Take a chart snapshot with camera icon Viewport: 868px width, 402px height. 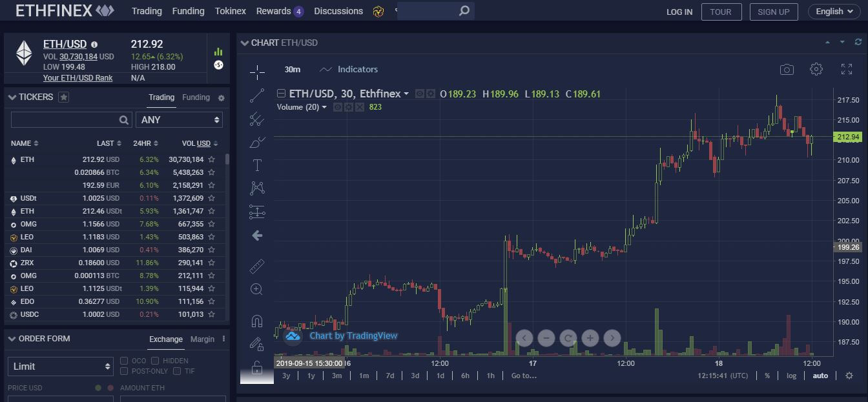pos(787,70)
